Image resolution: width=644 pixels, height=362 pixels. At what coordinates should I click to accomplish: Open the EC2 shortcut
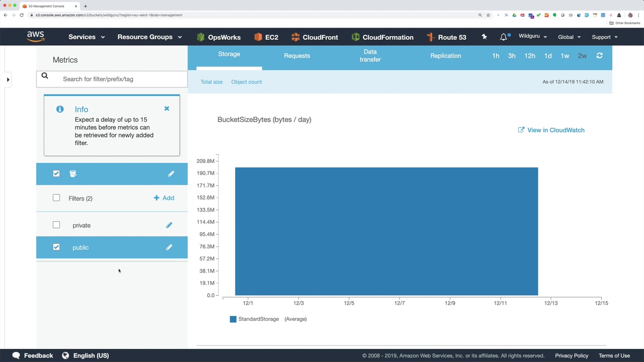(x=266, y=37)
